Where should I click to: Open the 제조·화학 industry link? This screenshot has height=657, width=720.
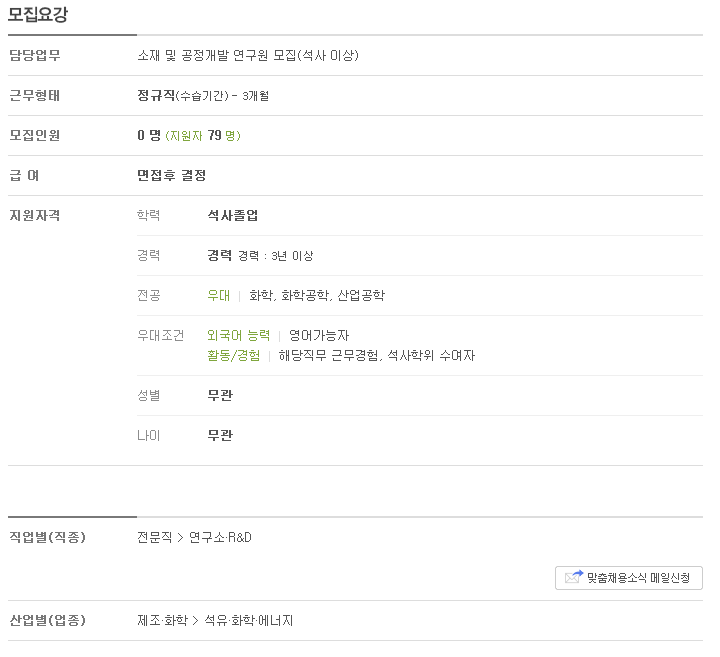[x=161, y=621]
